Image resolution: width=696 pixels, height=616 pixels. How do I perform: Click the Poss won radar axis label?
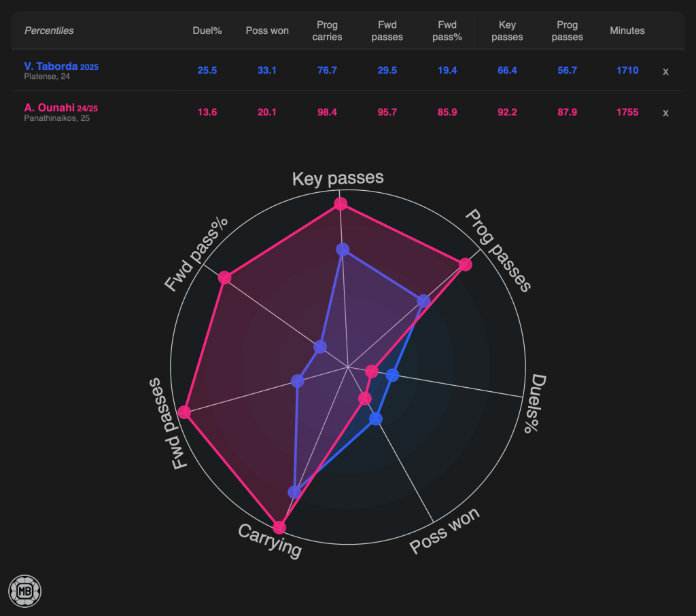click(445, 530)
